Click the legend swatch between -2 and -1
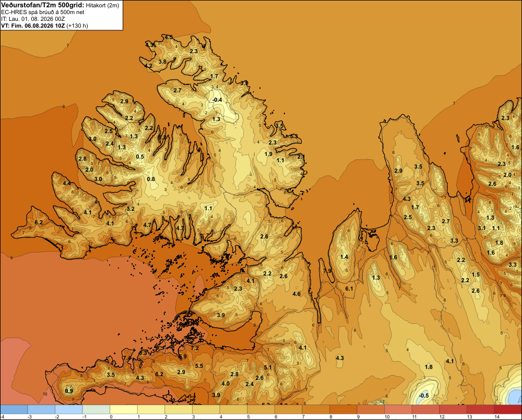The width and height of the screenshot is (522, 420). click(x=68, y=410)
